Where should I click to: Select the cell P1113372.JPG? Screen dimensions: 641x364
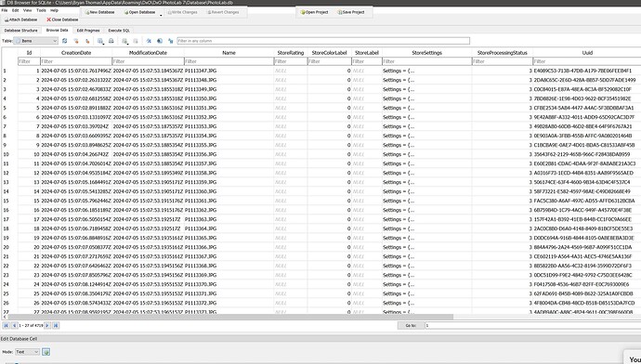(x=229, y=303)
